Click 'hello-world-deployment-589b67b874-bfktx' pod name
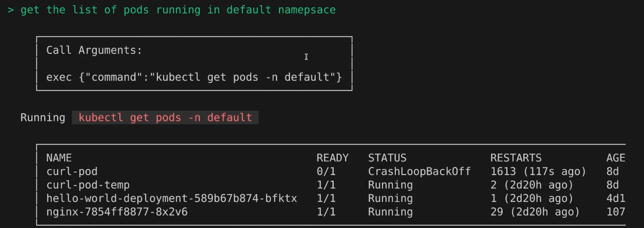The width and height of the screenshot is (644, 228). tap(172, 198)
